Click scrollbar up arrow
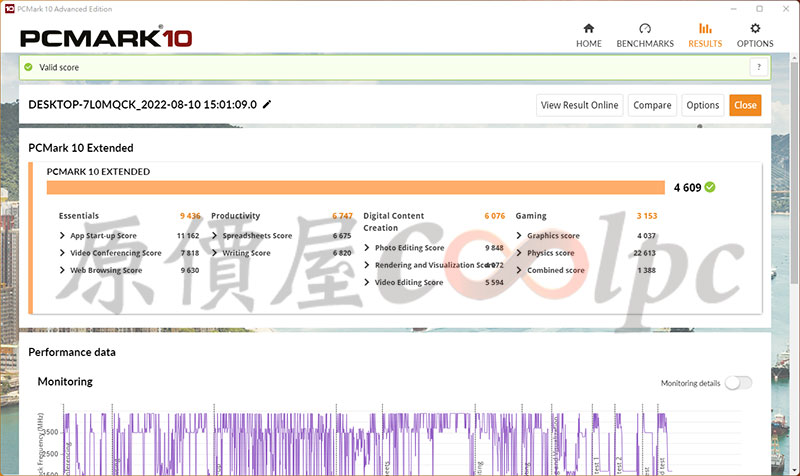The height and width of the screenshot is (476, 800). 794,58
